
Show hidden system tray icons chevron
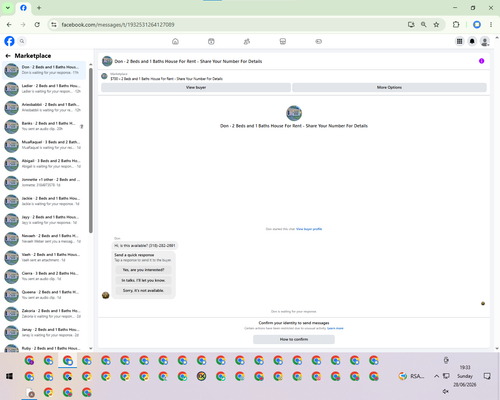[436, 376]
